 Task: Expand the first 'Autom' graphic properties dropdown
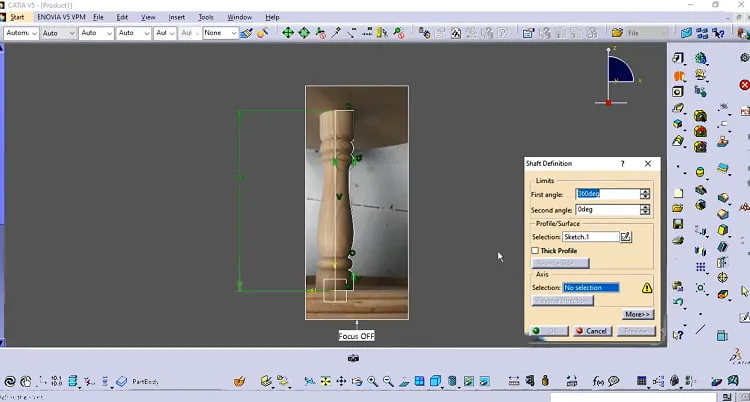click(33, 33)
